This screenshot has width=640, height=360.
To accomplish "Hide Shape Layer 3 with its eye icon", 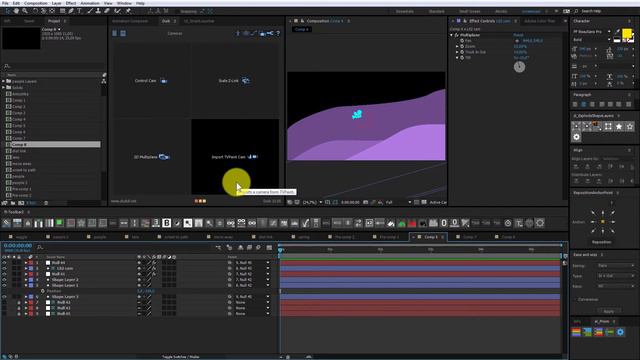I will pyautogui.click(x=4, y=297).
